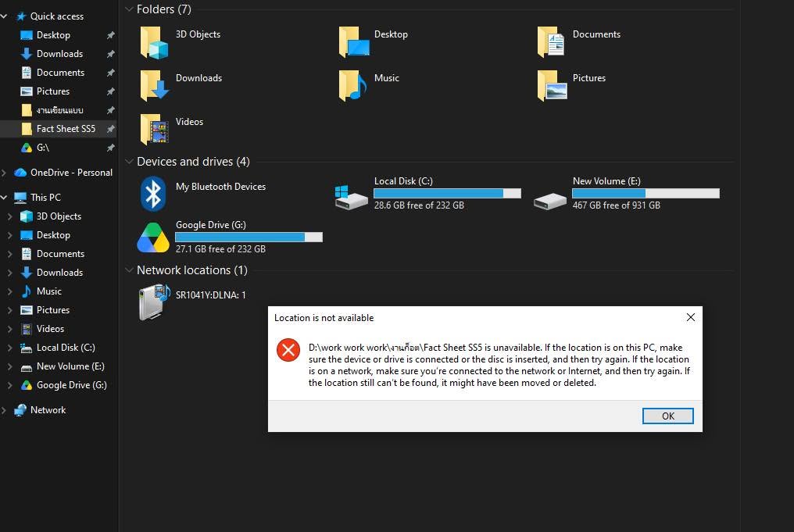Collapse the Quick access tree node
794x532 pixels.
click(x=4, y=16)
